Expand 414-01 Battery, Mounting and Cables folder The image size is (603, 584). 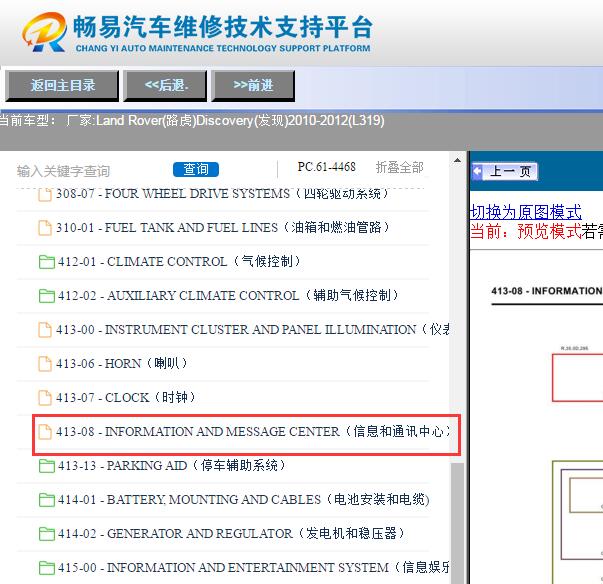(x=243, y=499)
